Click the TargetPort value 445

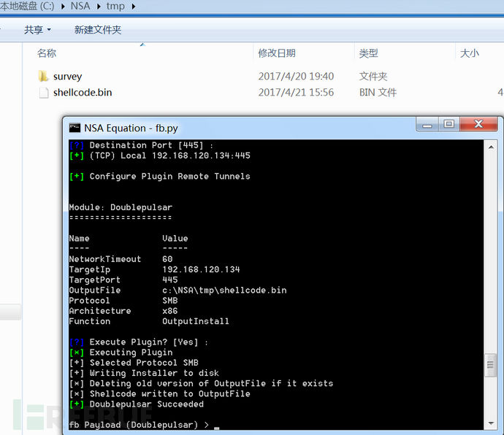[x=170, y=280]
